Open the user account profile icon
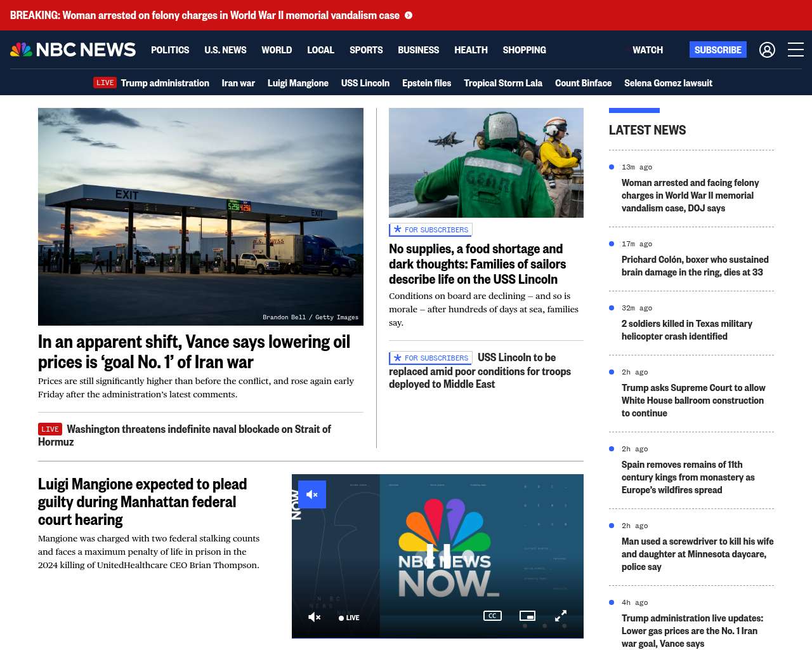This screenshot has height=650, width=812. pos(767,50)
